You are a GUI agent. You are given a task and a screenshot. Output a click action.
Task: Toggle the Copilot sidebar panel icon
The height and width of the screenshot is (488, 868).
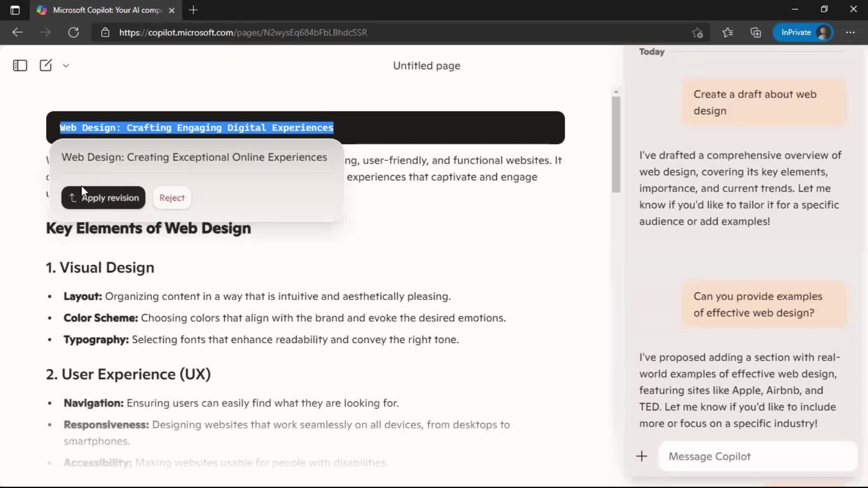pyautogui.click(x=20, y=66)
